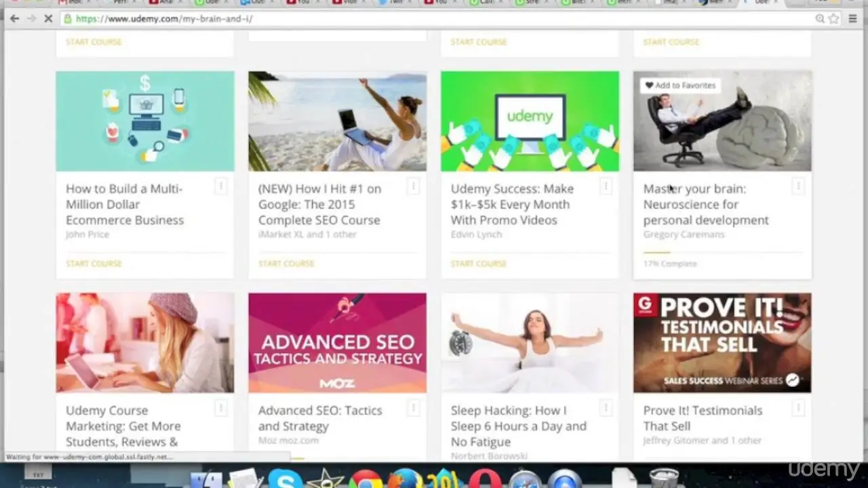The height and width of the screenshot is (488, 868).
Task: Open the Master your brain thumbnail image
Action: [x=722, y=121]
